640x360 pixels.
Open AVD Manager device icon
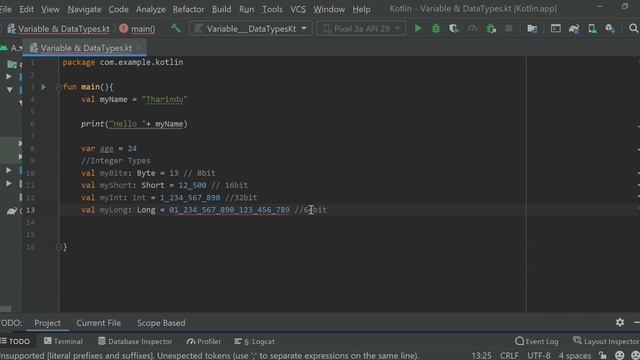(x=592, y=28)
